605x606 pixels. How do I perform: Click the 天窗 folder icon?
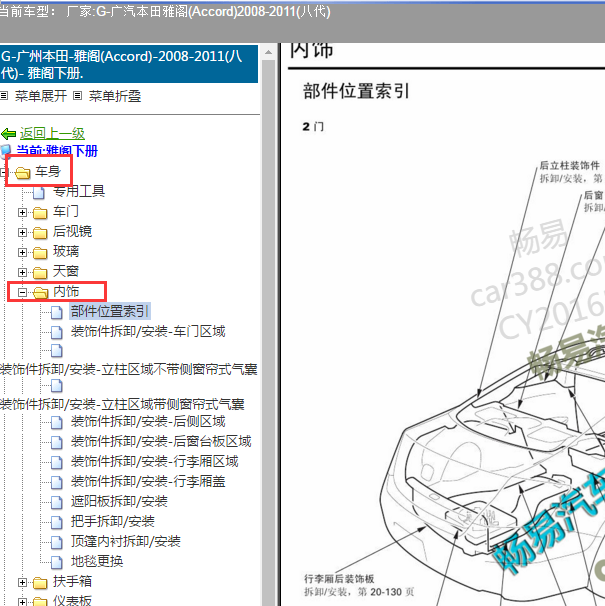(x=40, y=273)
